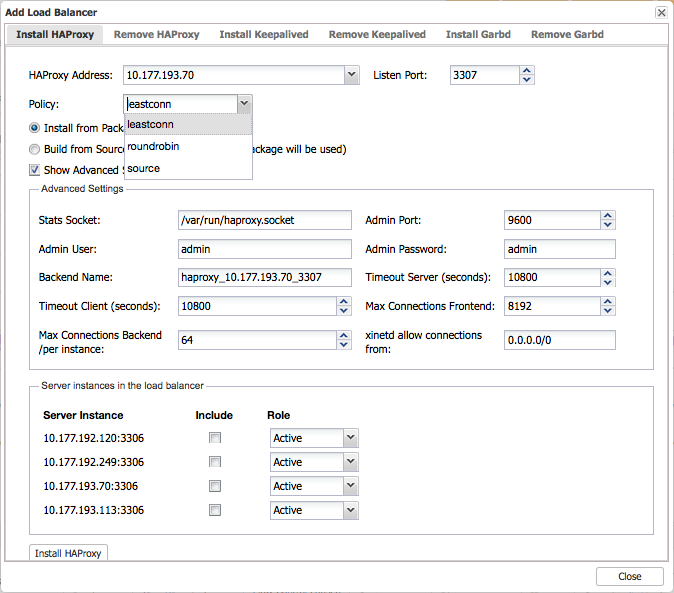
Task: Decrease Timeout Server with down arrow
Action: point(608,282)
